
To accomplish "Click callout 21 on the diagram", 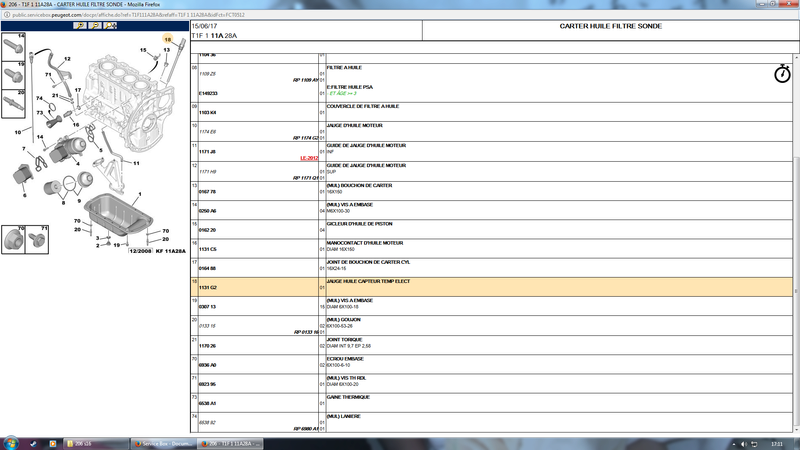I will coord(55,95).
